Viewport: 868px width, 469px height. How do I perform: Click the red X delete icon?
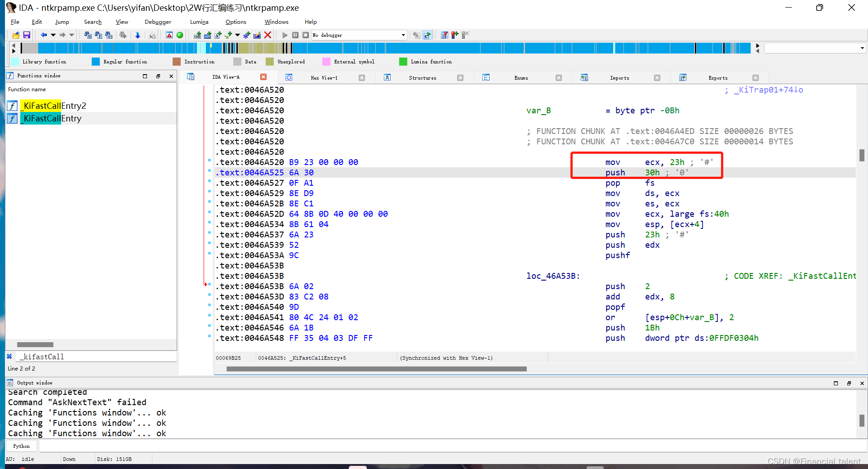[268, 35]
